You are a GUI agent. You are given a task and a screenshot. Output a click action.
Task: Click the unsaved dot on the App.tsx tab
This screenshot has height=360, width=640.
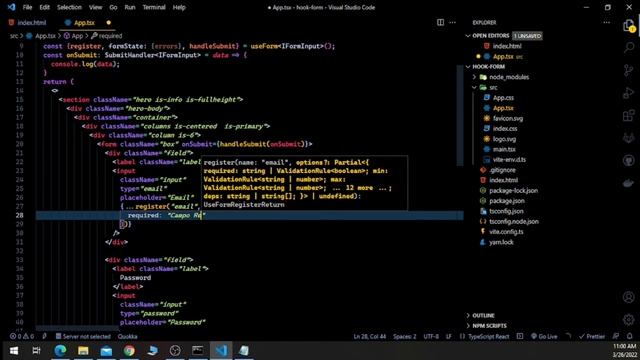coord(109,23)
